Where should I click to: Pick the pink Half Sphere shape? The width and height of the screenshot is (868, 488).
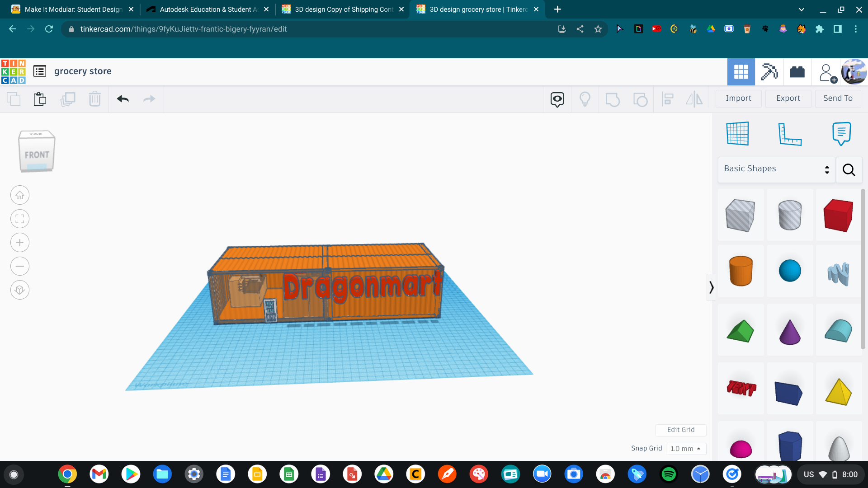point(741,449)
